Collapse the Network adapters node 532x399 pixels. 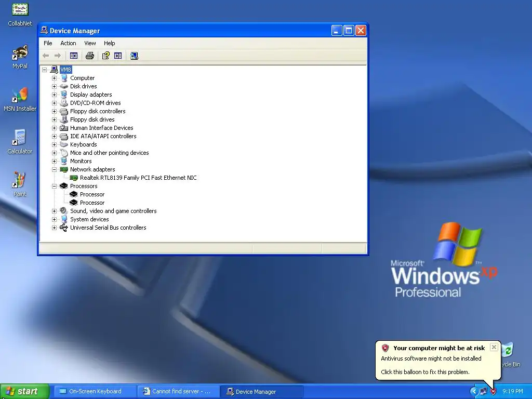click(x=54, y=169)
